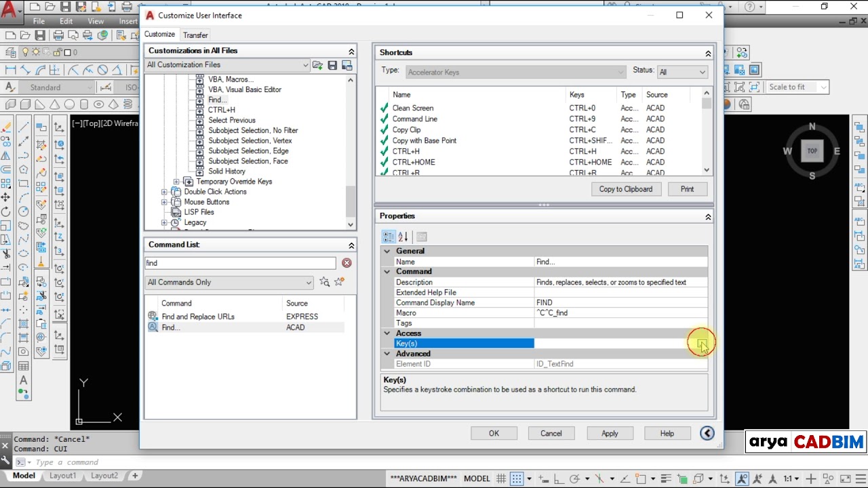The image size is (868, 488).
Task: Click the Plot printer icon in standard toolbar
Action: pos(58,35)
